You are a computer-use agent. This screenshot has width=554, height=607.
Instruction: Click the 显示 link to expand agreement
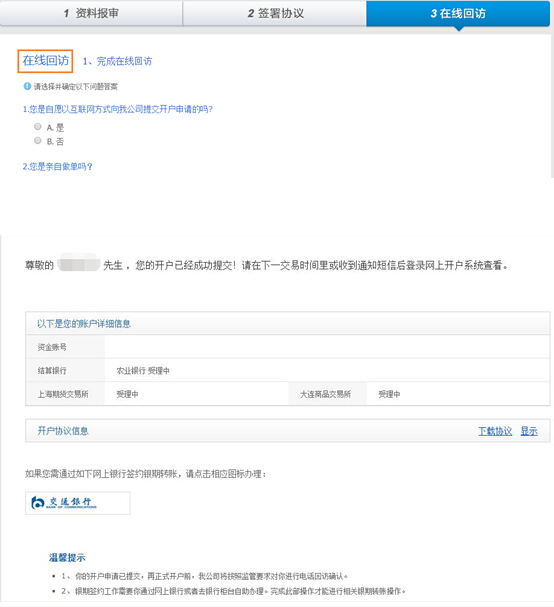pos(529,431)
